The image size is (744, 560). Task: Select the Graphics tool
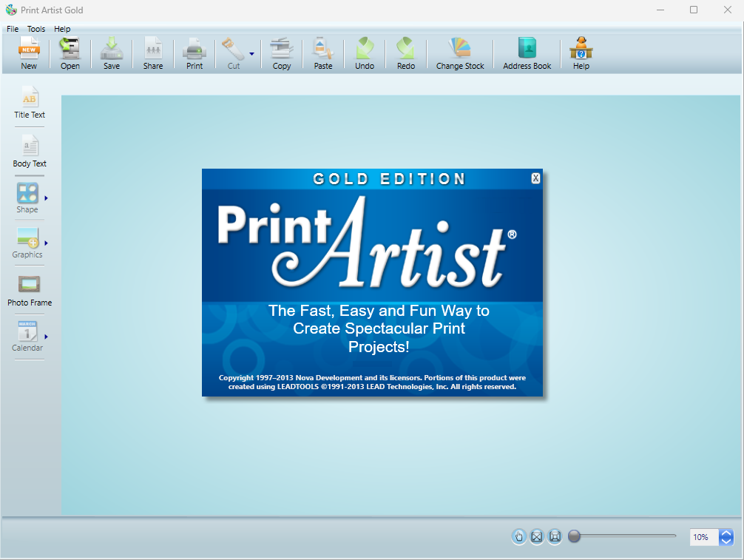(x=27, y=243)
